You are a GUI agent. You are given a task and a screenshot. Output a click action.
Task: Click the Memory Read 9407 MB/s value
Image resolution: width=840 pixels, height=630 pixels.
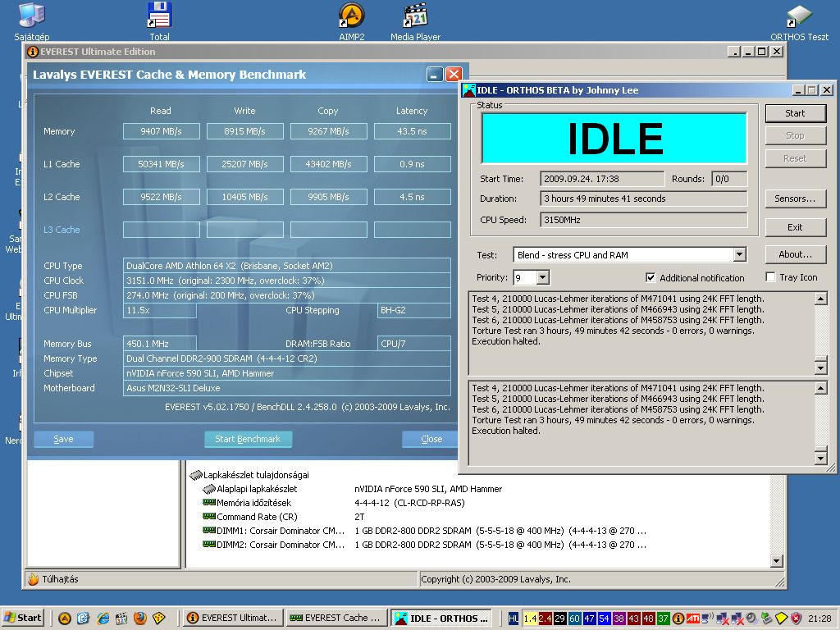162,131
